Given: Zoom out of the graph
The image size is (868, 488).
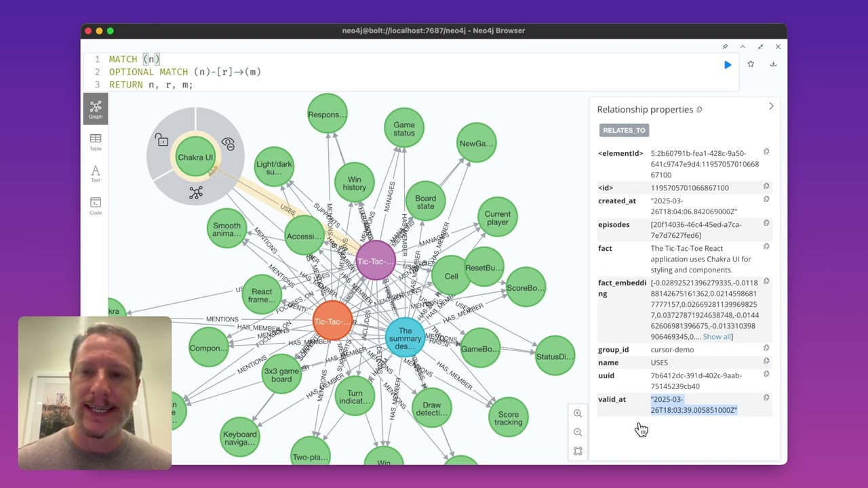Looking at the screenshot, I should click(x=578, y=432).
